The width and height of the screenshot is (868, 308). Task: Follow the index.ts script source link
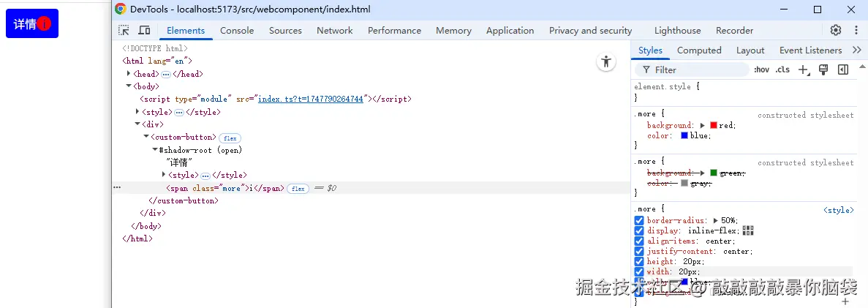tap(311, 99)
